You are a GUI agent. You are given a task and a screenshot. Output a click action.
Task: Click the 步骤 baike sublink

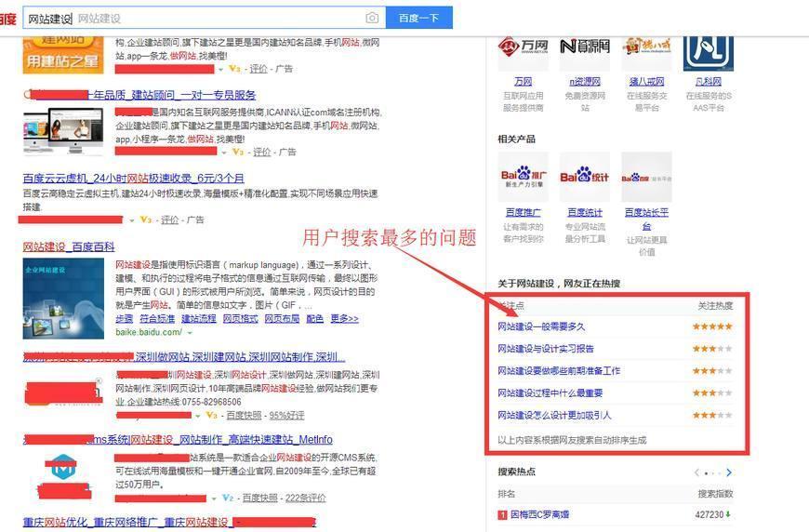point(125,319)
